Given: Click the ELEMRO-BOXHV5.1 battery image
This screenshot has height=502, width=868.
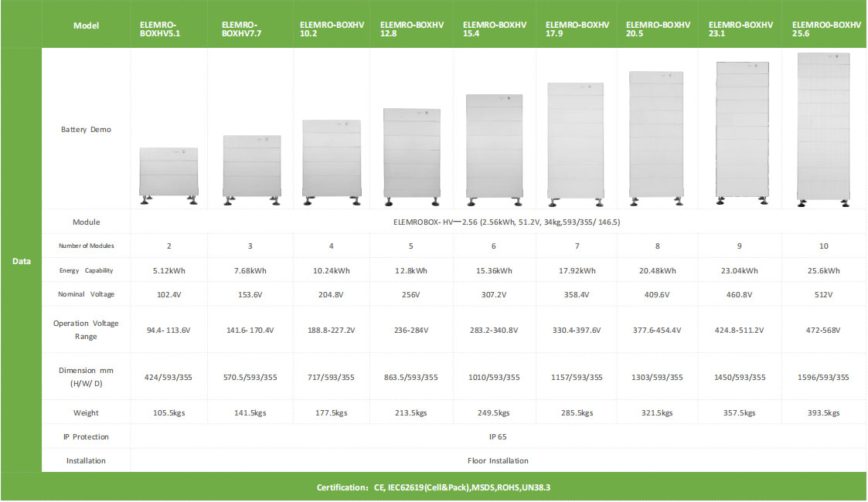Looking at the screenshot, I should click(x=168, y=175).
